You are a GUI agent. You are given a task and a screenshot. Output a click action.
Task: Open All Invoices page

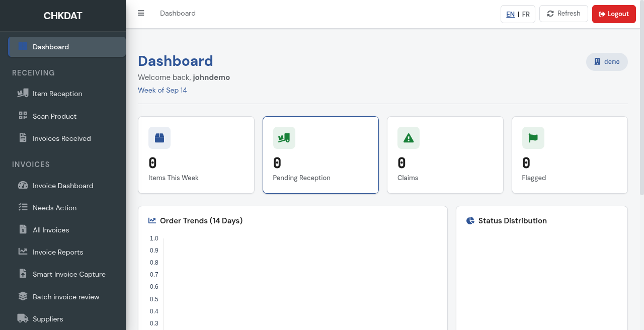(x=67, y=229)
